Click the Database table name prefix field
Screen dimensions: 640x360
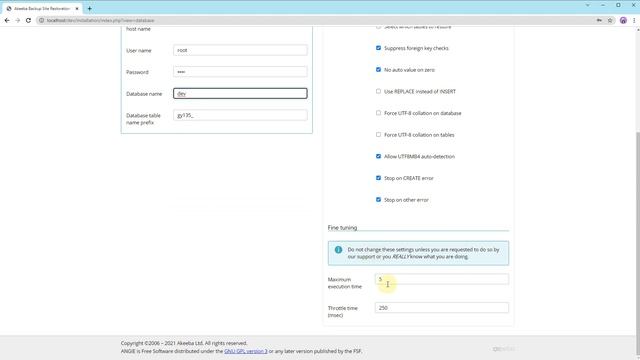pyautogui.click(x=240, y=115)
